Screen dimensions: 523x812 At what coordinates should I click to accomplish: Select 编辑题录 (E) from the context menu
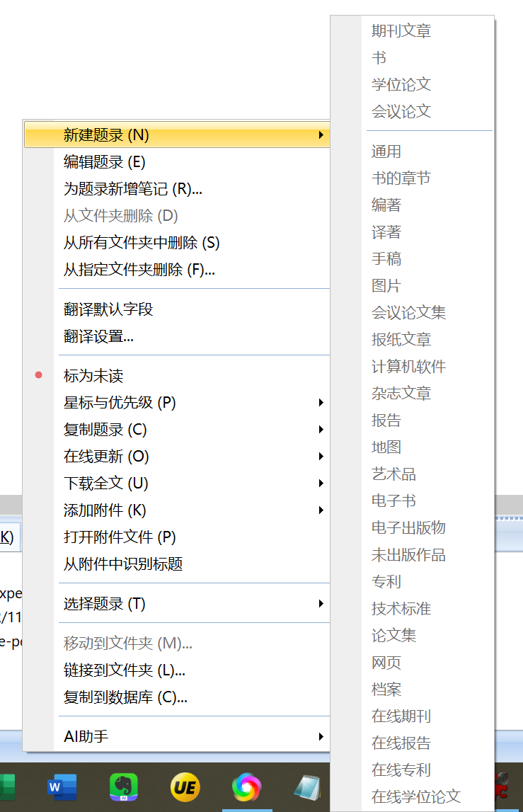(x=105, y=162)
